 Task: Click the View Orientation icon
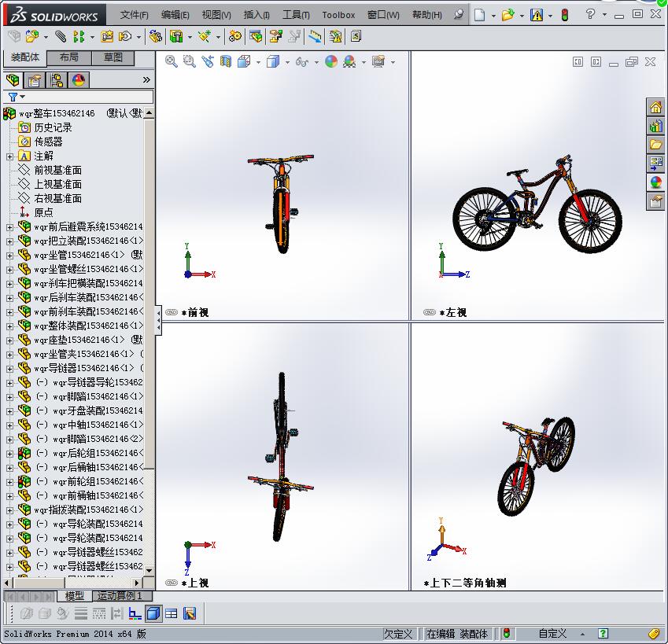(244, 61)
